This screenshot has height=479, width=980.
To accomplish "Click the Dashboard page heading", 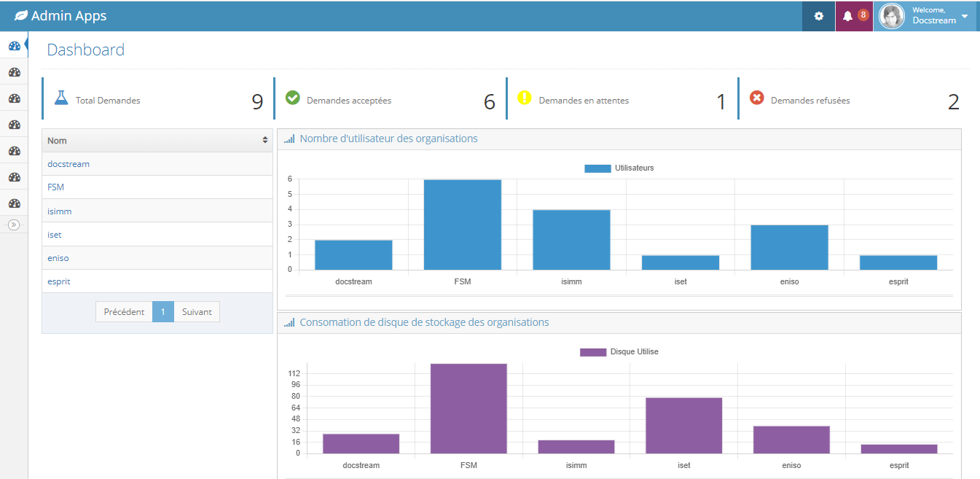I will click(86, 50).
